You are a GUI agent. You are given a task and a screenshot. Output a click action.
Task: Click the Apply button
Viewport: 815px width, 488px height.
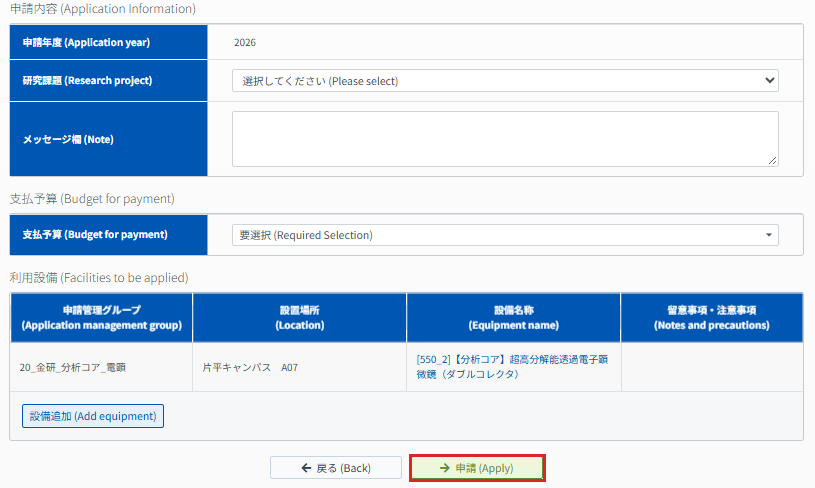coord(477,468)
